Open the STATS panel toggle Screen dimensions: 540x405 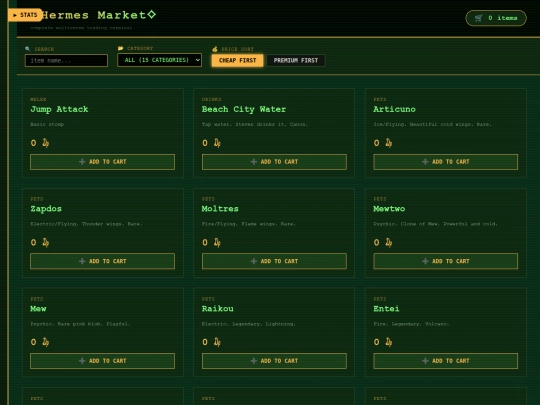click(25, 15)
